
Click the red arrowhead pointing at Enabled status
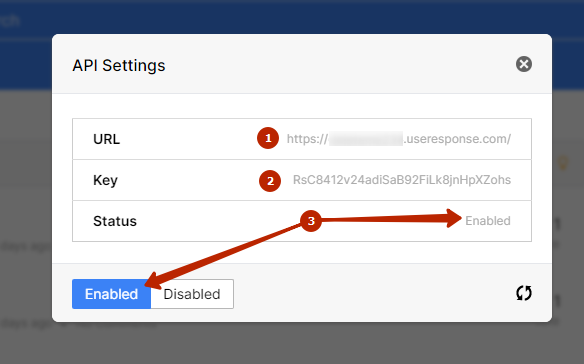[x=454, y=218]
